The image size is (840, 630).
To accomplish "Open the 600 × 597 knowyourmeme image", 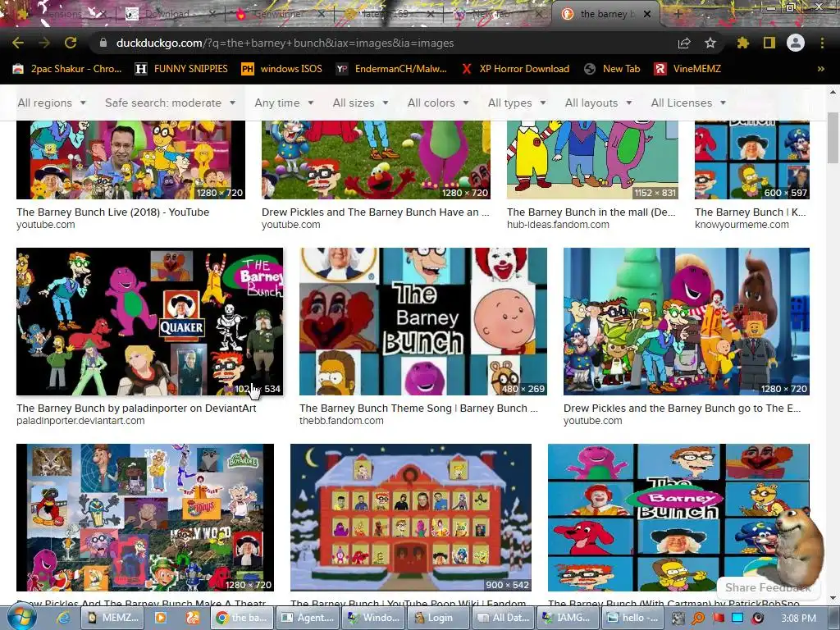I will [752, 160].
